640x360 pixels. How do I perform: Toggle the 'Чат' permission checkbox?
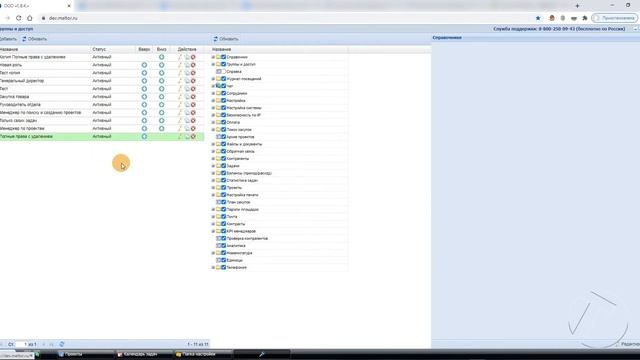pyautogui.click(x=223, y=86)
